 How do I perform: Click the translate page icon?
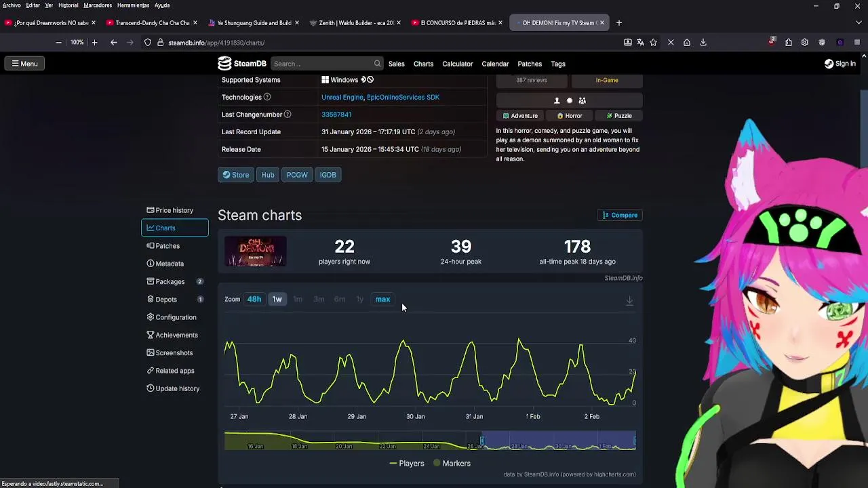point(640,43)
